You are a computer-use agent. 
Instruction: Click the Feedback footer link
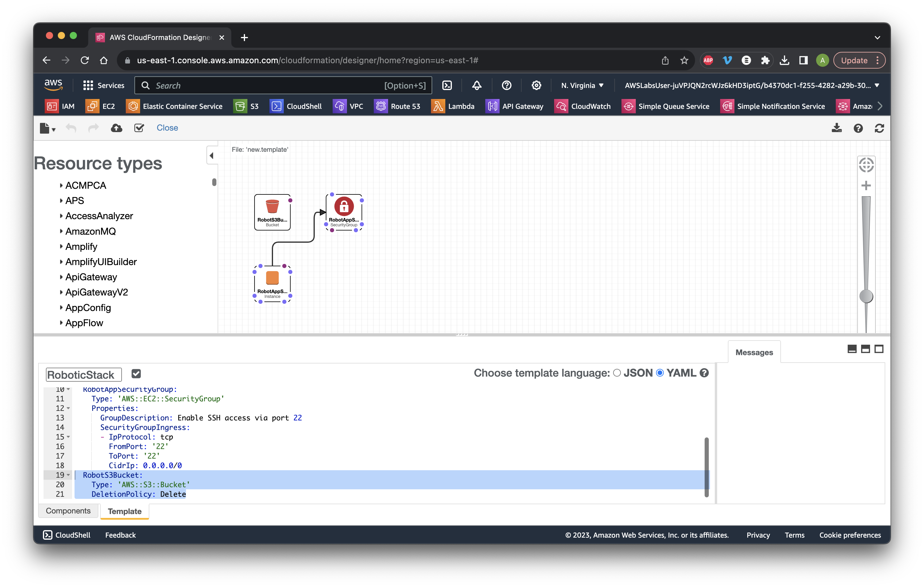[120, 535]
